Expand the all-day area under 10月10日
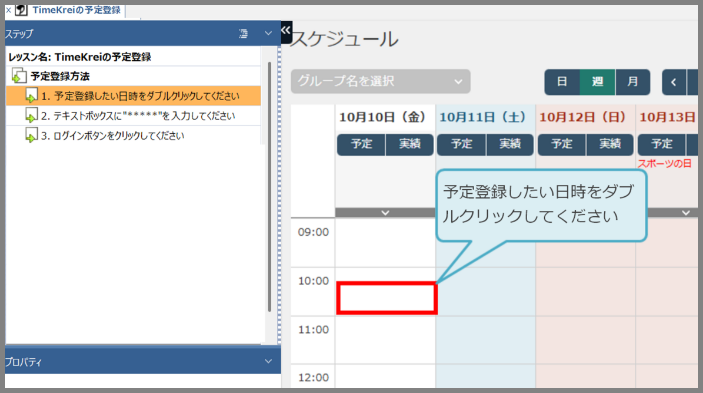 [385, 213]
